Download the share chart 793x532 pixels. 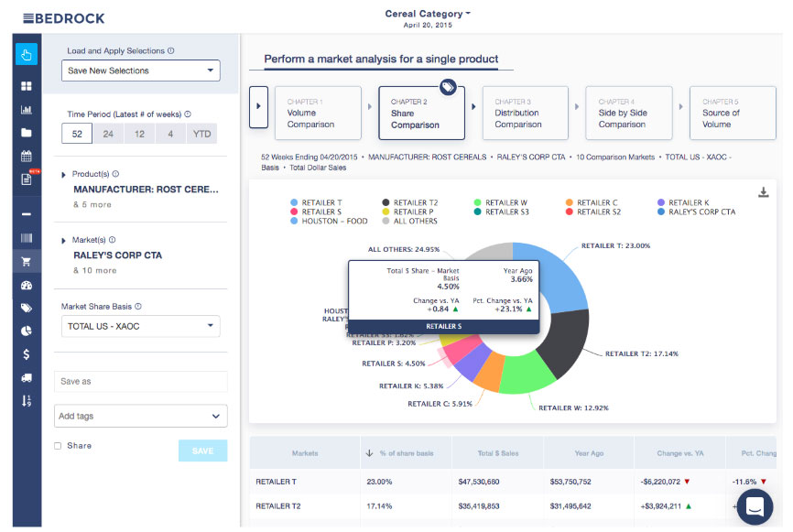(x=764, y=192)
